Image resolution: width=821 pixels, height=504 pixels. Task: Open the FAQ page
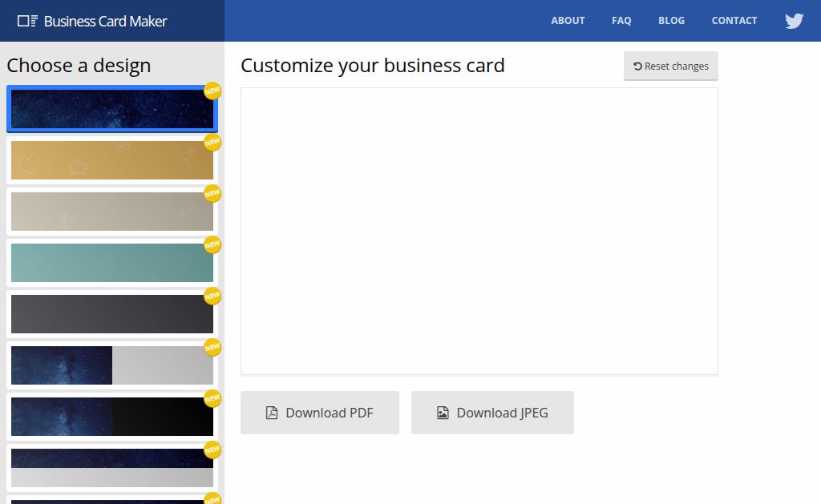pos(621,20)
